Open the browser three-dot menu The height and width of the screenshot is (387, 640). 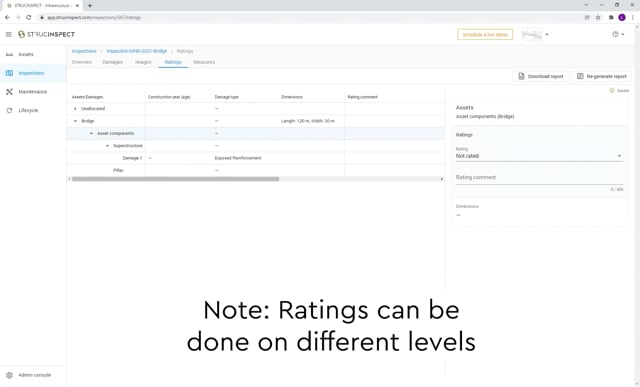[x=633, y=18]
